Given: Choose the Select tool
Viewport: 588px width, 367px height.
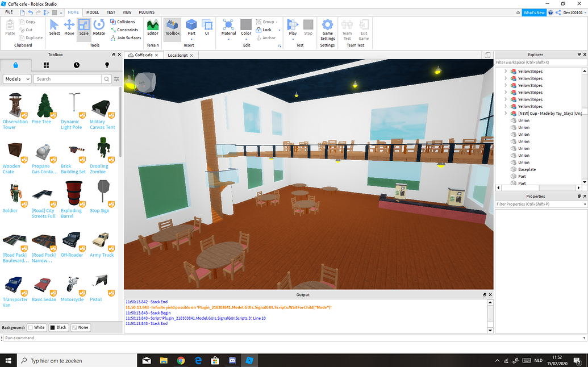Looking at the screenshot, I should click(55, 27).
